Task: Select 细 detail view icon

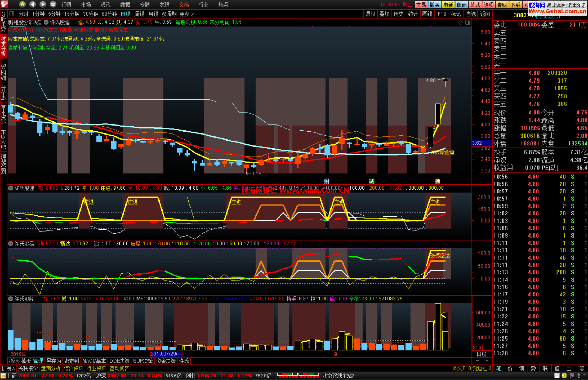Action: [522, 368]
